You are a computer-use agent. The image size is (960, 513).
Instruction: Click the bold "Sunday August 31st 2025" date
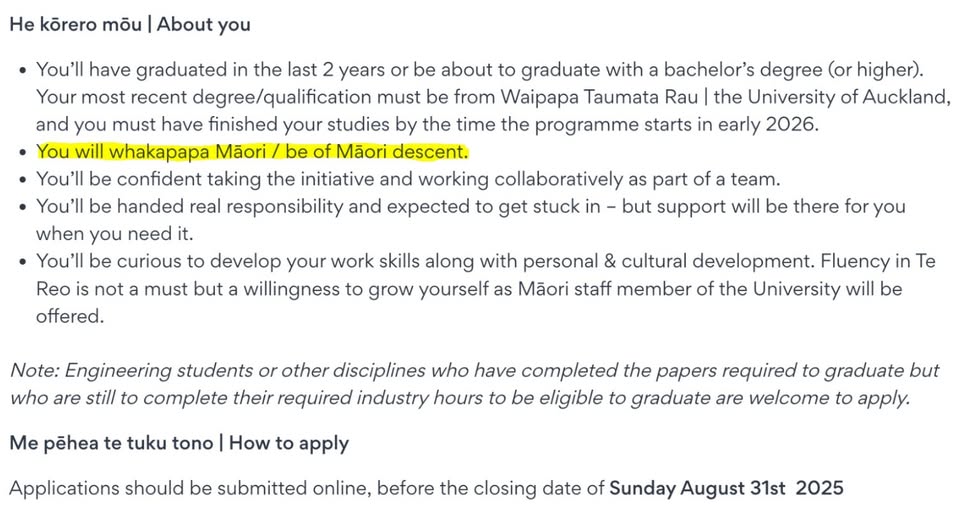(x=727, y=489)
